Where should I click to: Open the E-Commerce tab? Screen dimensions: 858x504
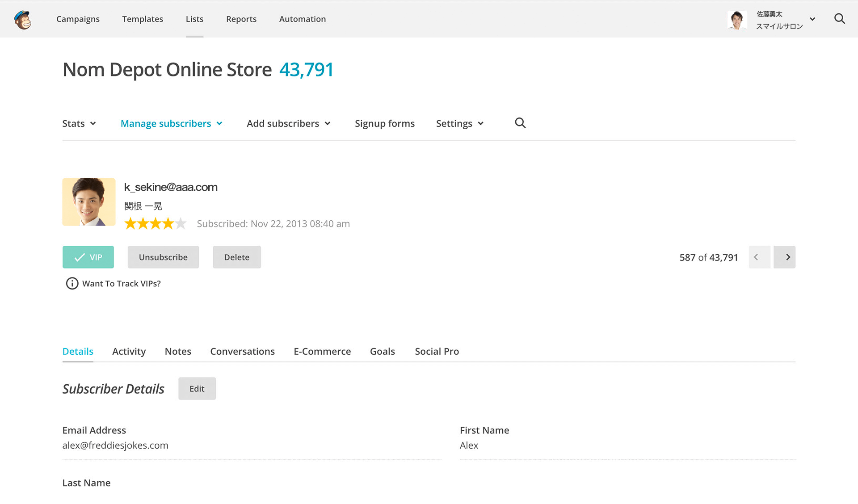[322, 352]
